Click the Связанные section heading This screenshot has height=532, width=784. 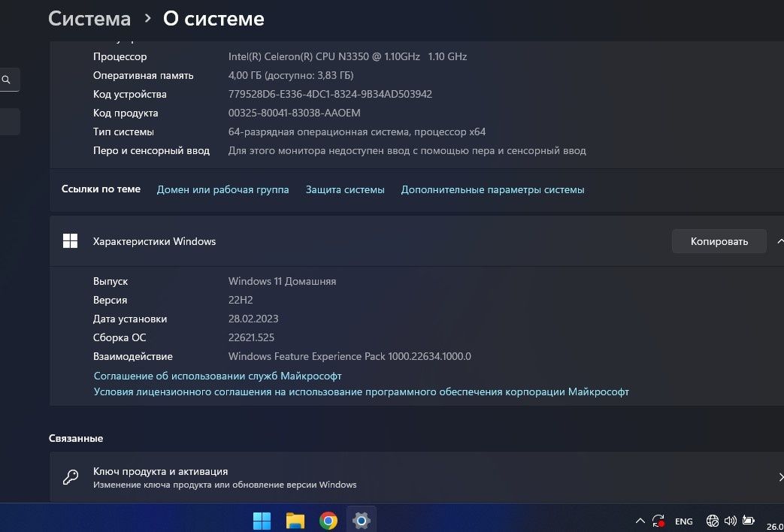(x=76, y=439)
